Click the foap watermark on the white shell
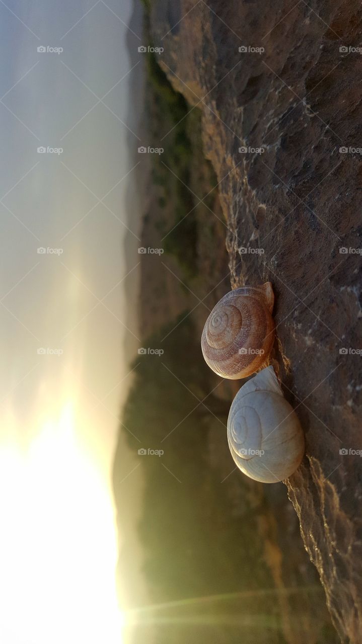Image resolution: width=362 pixels, height=644 pixels. pos(251,452)
